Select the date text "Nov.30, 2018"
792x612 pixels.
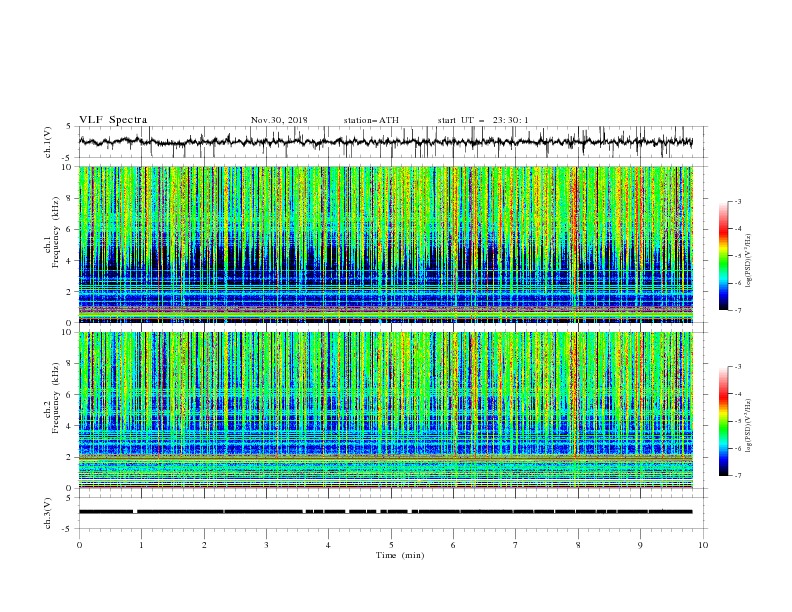(x=279, y=120)
